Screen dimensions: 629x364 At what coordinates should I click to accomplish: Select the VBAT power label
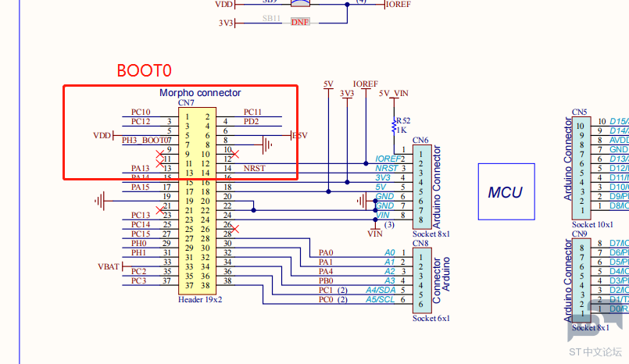(x=109, y=267)
